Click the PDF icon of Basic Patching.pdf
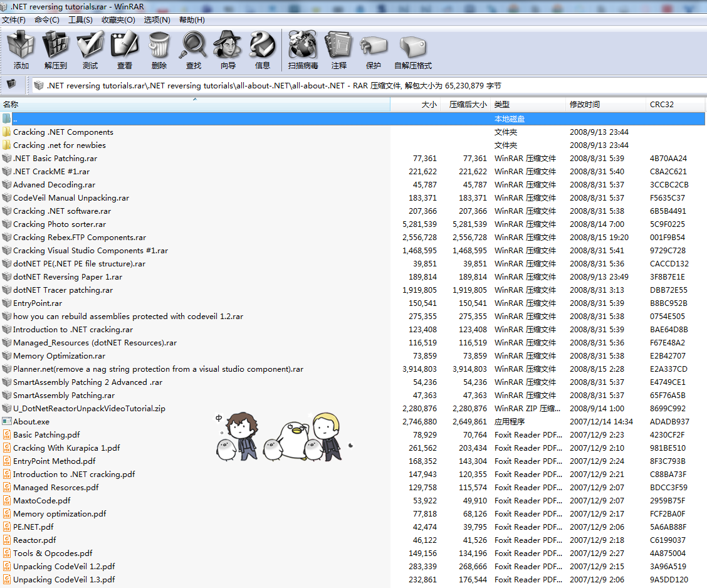The width and height of the screenshot is (707, 588). pyautogui.click(x=6, y=434)
